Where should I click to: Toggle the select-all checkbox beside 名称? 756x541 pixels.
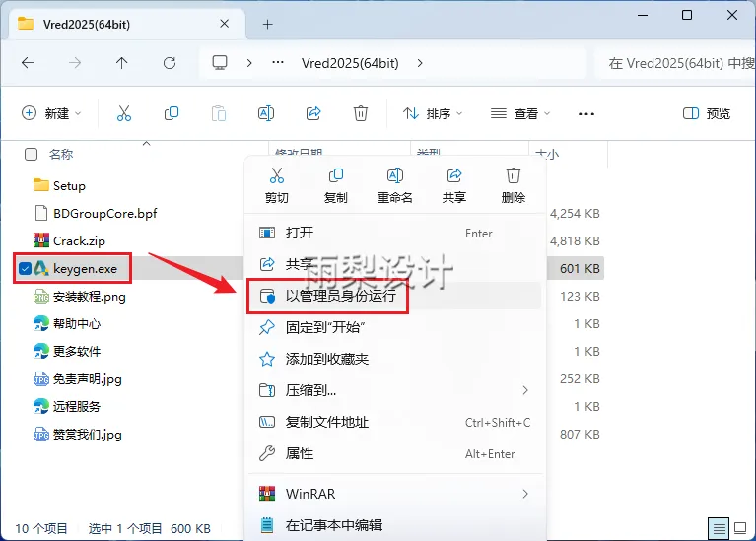pos(31,155)
